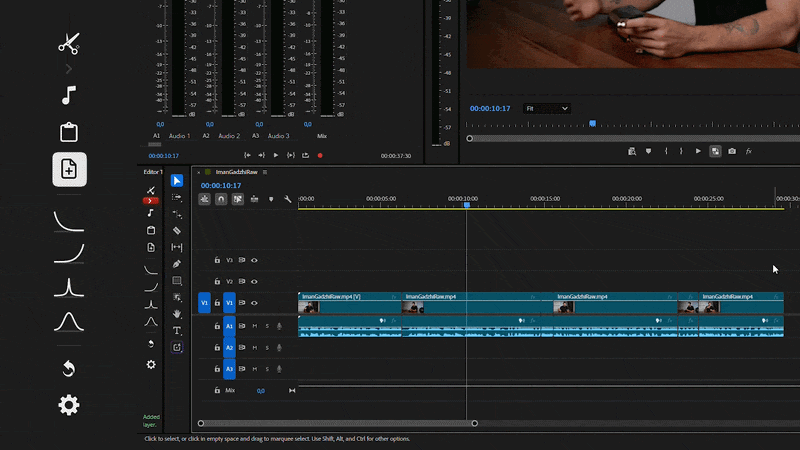Add marker in Program Monitor
Screen dimensions: 800x450
click(648, 151)
